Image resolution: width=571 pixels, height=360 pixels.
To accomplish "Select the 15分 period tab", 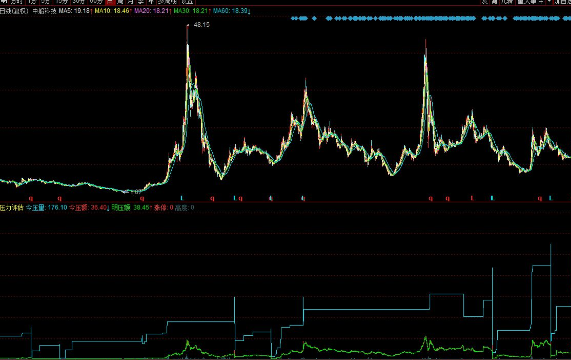I will (62, 2).
